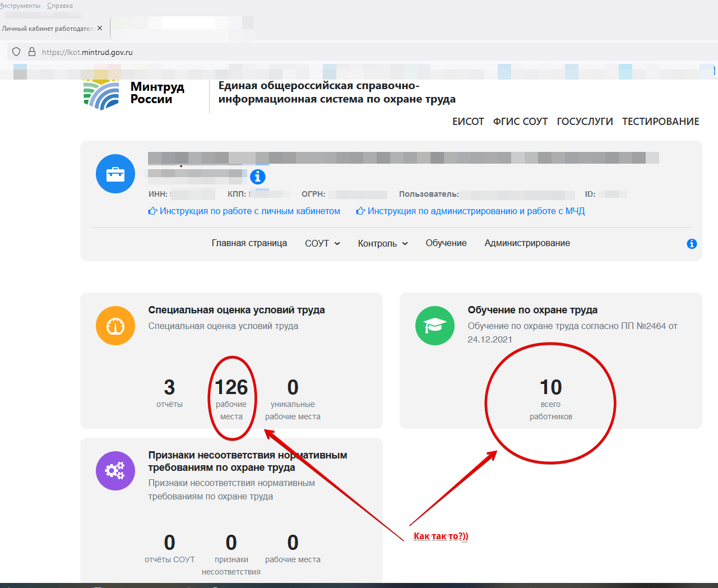
Task: Click the 126 рабочие места counter
Action: click(x=231, y=399)
